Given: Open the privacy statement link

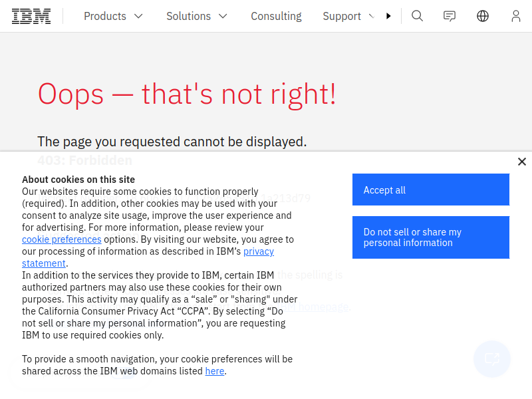Looking at the screenshot, I should coord(148,257).
